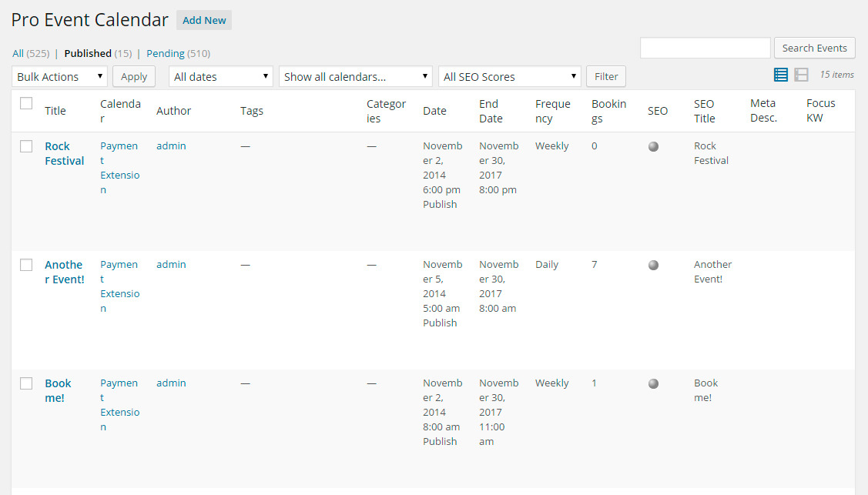Click the Categories column header
The height and width of the screenshot is (495, 868).
tap(386, 111)
